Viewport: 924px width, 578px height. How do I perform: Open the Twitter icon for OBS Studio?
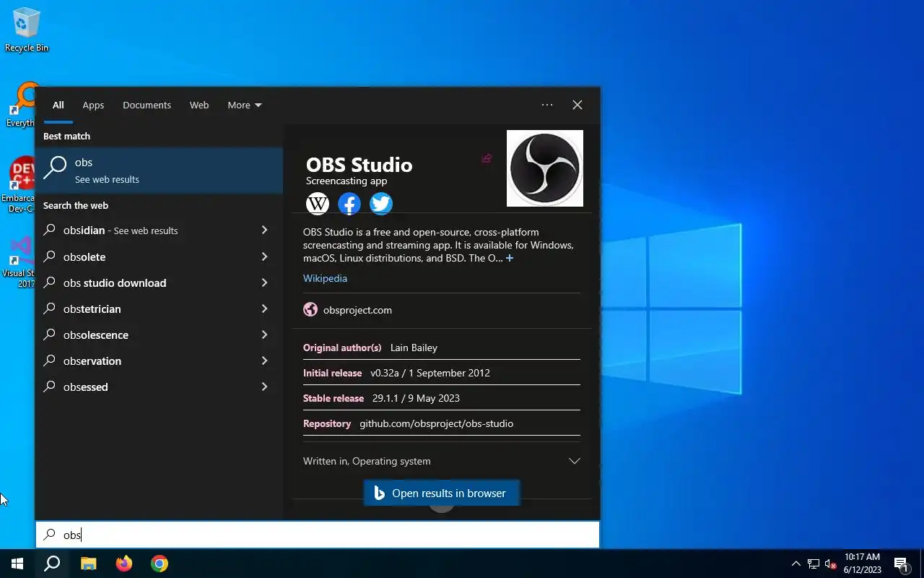[381, 204]
